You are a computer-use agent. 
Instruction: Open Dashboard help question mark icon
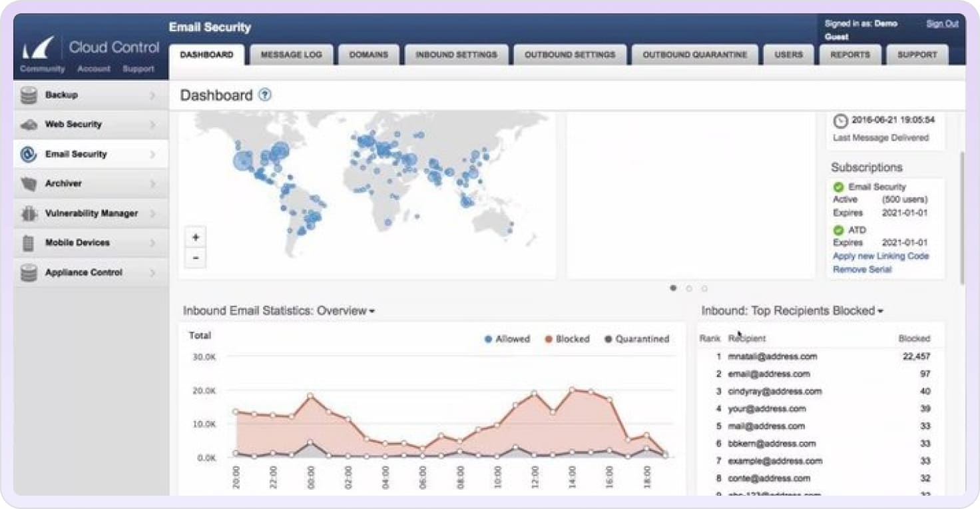(265, 95)
